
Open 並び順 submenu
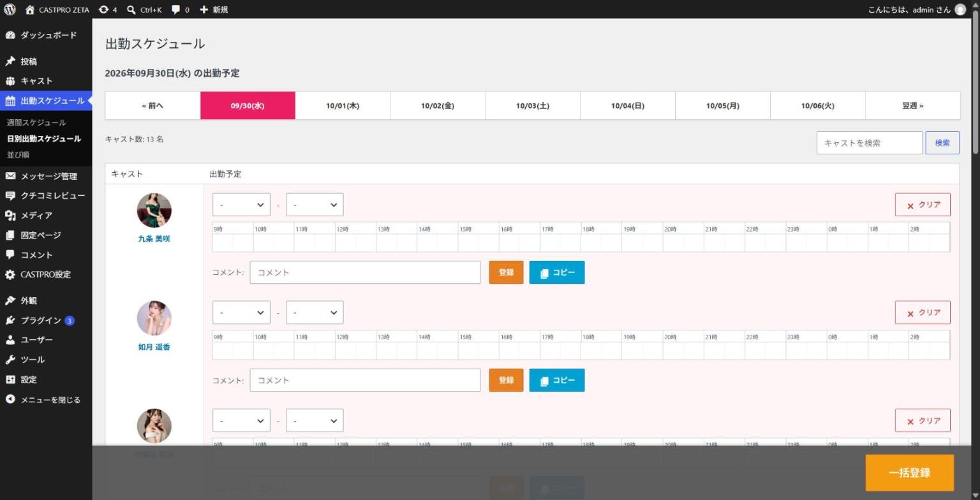(18, 155)
